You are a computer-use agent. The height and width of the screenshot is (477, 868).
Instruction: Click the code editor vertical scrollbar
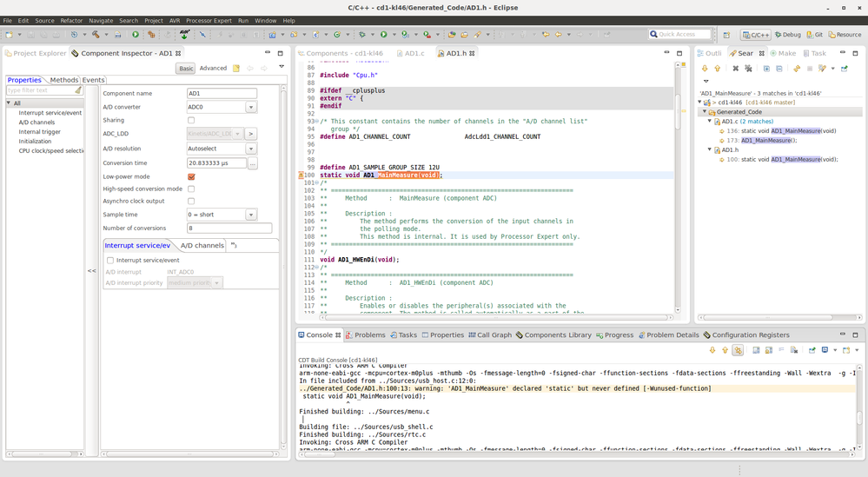pyautogui.click(x=678, y=113)
